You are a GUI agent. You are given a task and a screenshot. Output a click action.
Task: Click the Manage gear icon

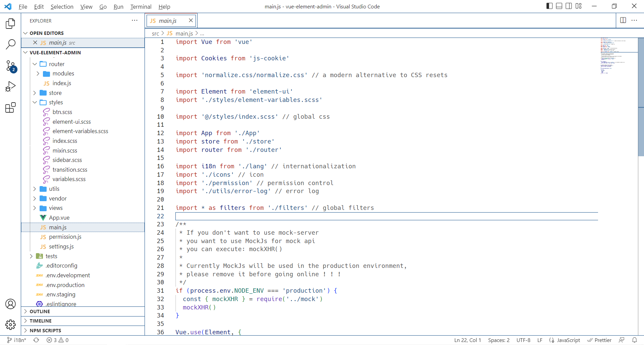[10, 325]
